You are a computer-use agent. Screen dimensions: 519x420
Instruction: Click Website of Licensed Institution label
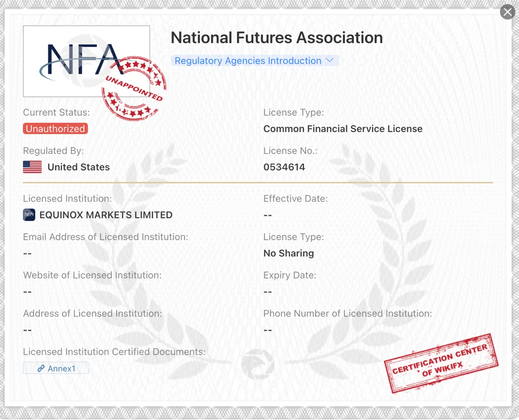click(92, 275)
